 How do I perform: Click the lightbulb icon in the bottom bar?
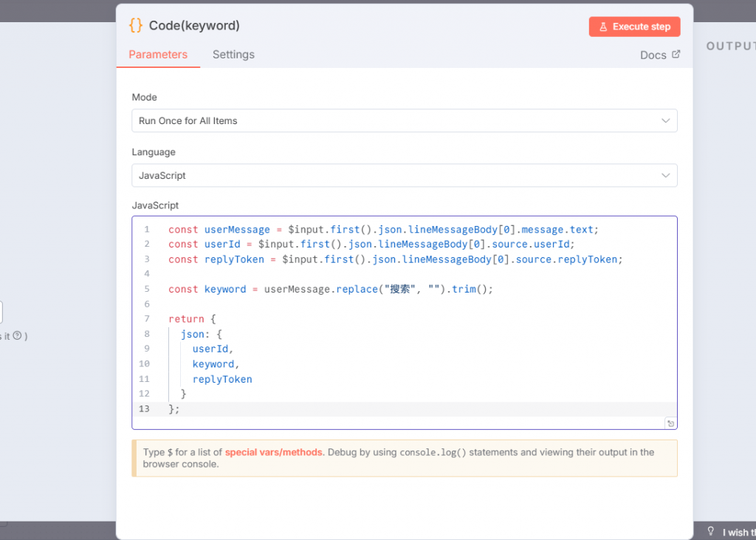711,531
